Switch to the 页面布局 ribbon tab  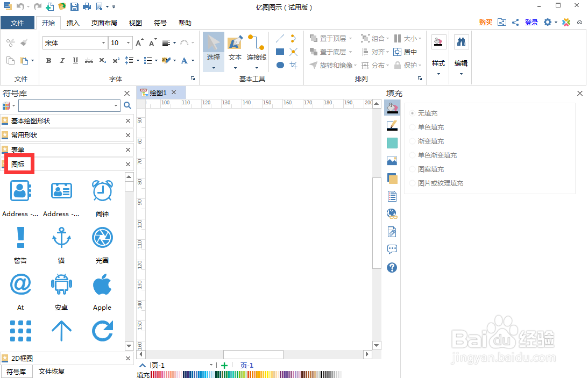[104, 23]
